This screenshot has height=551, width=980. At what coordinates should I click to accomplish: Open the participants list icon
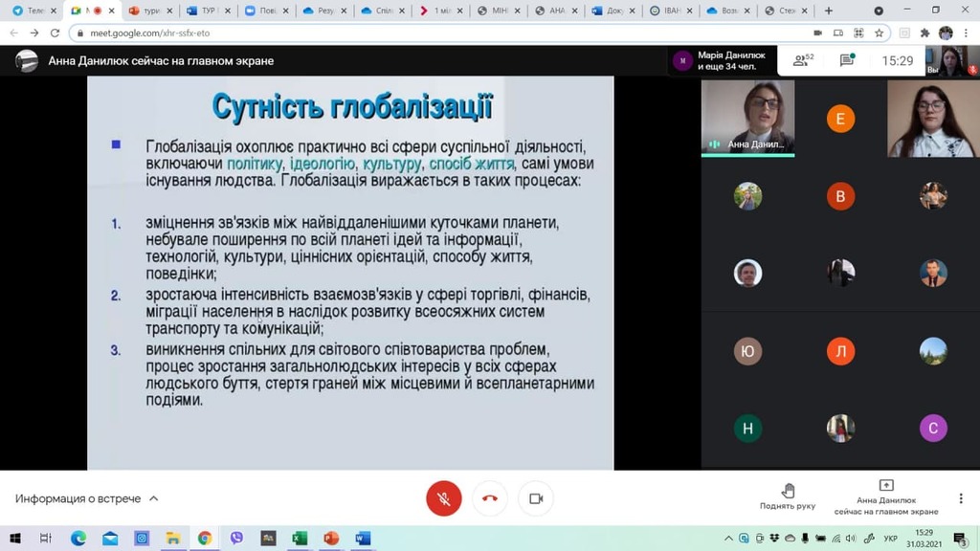tap(802, 61)
